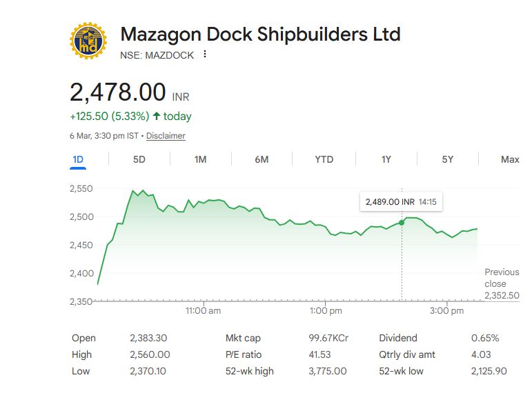The height and width of the screenshot is (402, 532).
Task: View the 1Y price history
Action: pyautogui.click(x=386, y=159)
